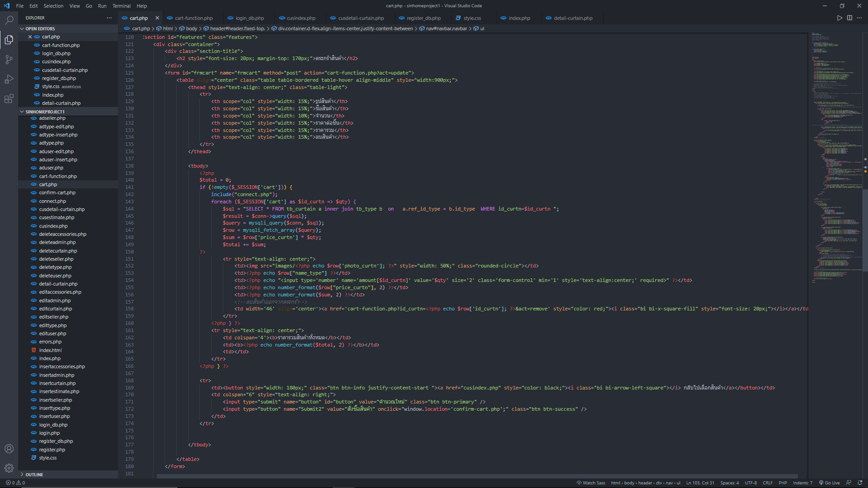868x488 pixels.
Task: Open the Source Control view
Action: pyautogui.click(x=9, y=59)
